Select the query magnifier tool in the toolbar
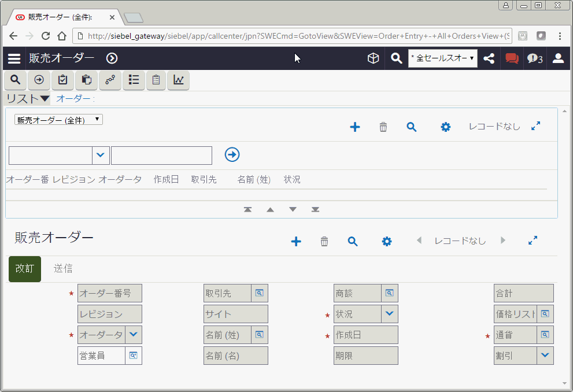 pyautogui.click(x=14, y=80)
